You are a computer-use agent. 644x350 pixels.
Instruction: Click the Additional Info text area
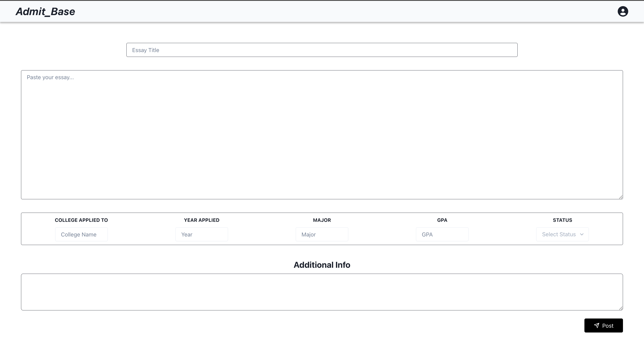[x=322, y=292]
